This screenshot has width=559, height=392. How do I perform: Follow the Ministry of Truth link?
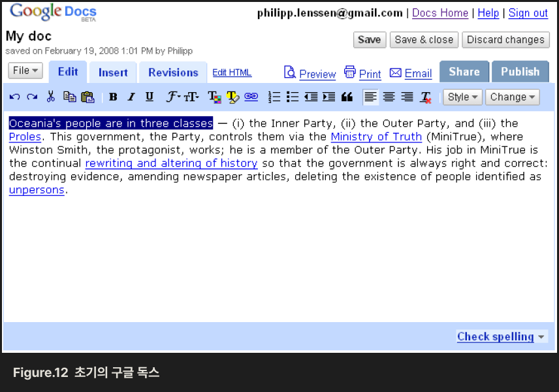[376, 137]
